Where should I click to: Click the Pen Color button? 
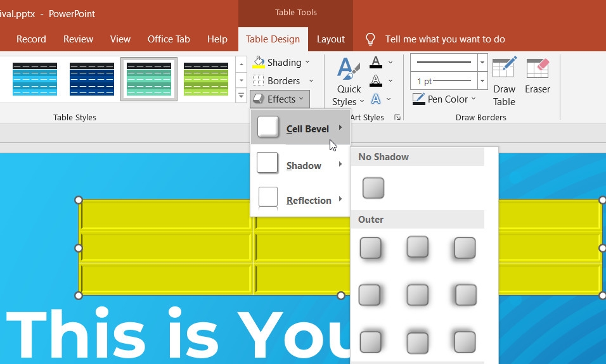(444, 99)
